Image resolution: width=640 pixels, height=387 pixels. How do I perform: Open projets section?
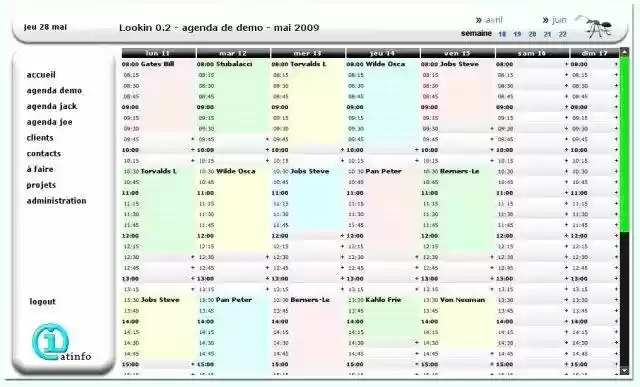(x=41, y=185)
